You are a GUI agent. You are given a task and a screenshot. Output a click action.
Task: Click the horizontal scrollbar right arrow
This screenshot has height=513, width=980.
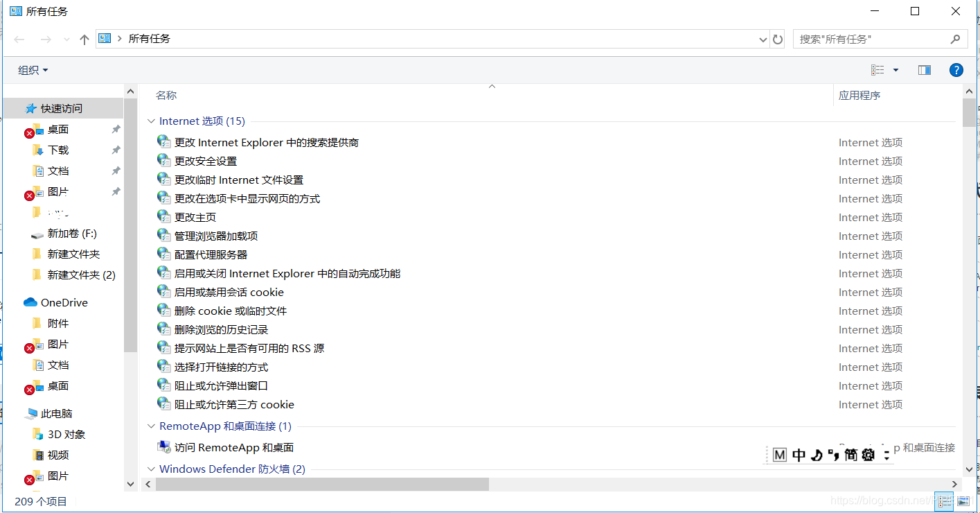[x=955, y=484]
